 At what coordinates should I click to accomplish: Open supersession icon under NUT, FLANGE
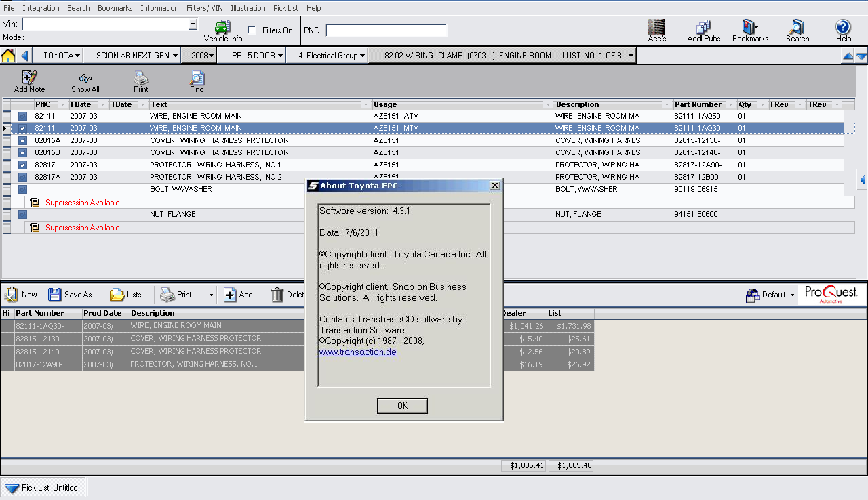pyautogui.click(x=35, y=228)
